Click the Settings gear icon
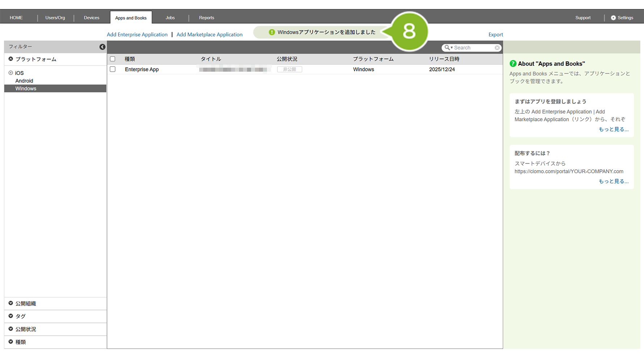 pyautogui.click(x=613, y=18)
